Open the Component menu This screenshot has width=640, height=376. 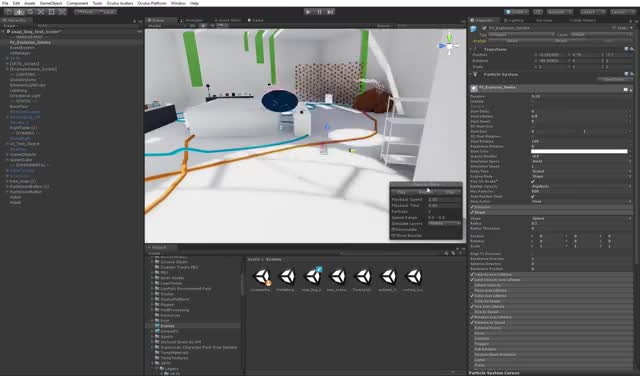(x=77, y=3)
